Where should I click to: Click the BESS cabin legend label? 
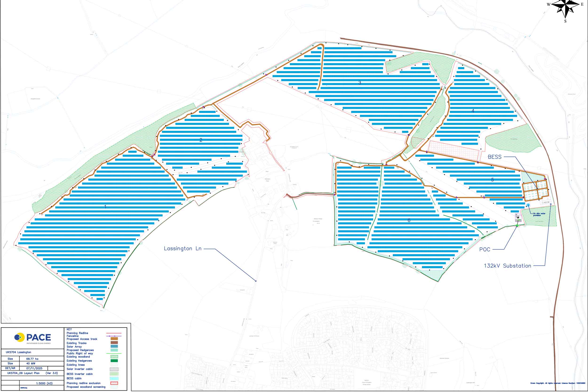[74, 378]
